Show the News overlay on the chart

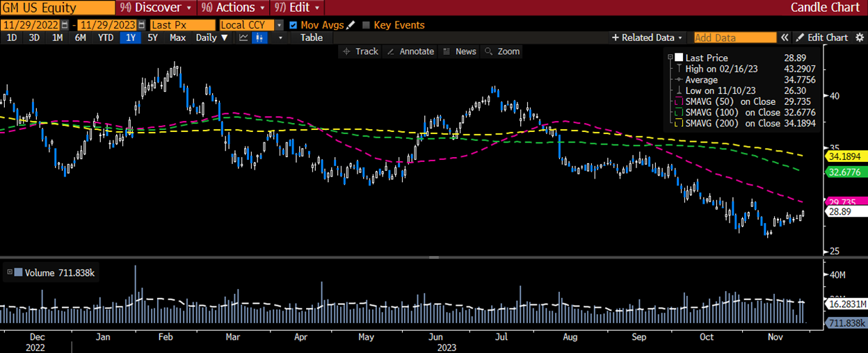point(459,51)
